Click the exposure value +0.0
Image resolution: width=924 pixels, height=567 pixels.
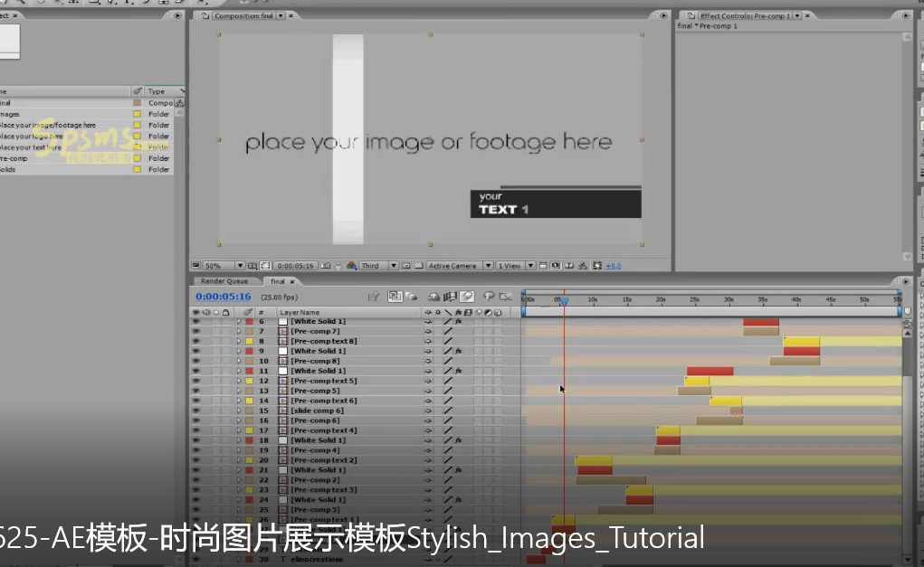pyautogui.click(x=614, y=266)
